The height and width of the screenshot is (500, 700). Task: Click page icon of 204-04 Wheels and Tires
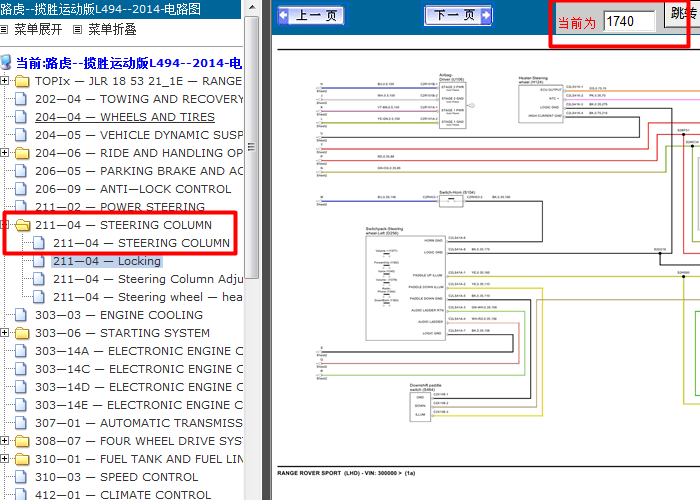pos(21,117)
